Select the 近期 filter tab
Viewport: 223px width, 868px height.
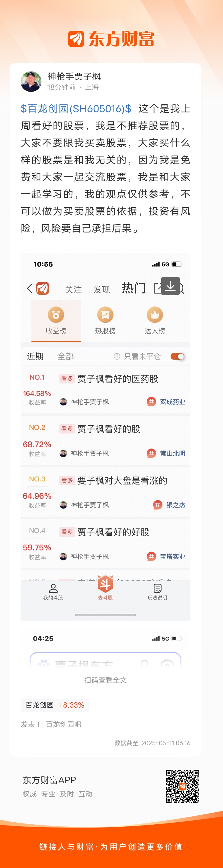tap(35, 356)
